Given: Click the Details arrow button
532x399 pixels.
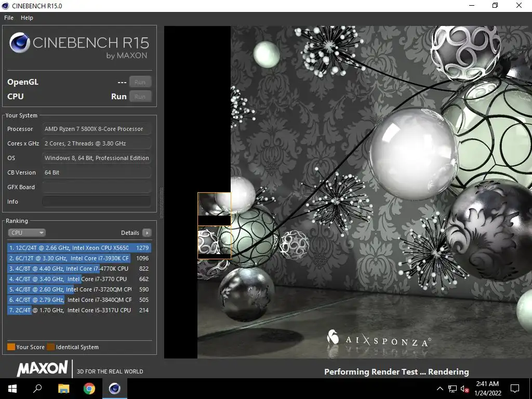Looking at the screenshot, I should click(147, 233).
